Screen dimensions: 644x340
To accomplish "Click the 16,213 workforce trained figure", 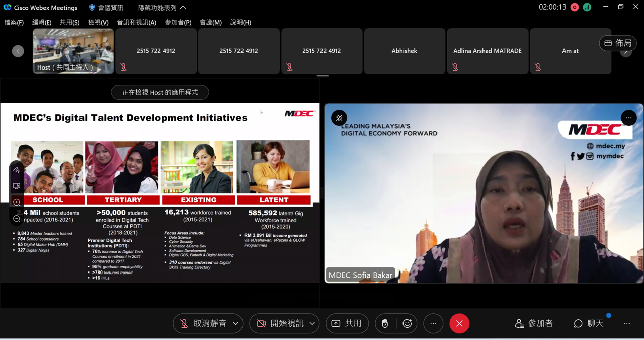I will point(176,212).
